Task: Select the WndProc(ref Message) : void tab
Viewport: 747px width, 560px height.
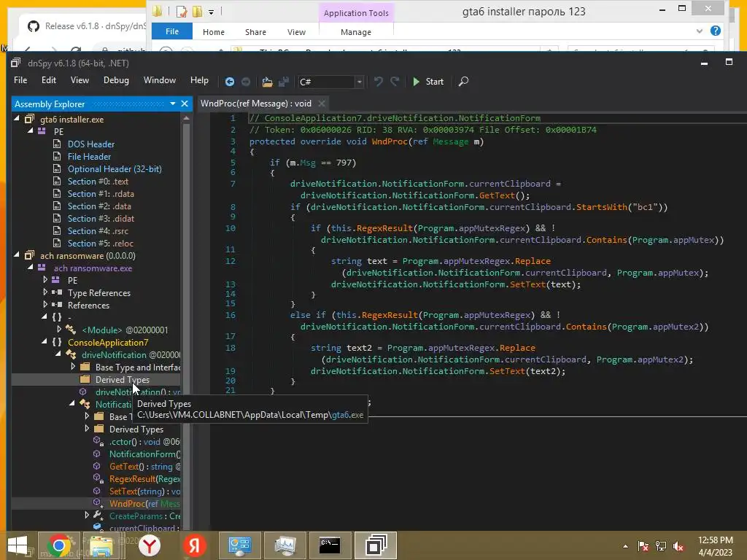Action: (256, 104)
